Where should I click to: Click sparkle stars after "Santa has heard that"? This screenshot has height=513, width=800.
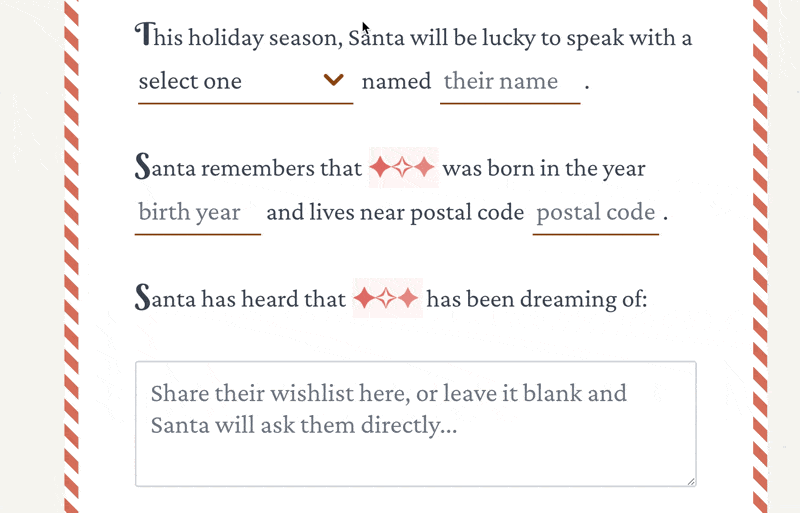pos(386,298)
